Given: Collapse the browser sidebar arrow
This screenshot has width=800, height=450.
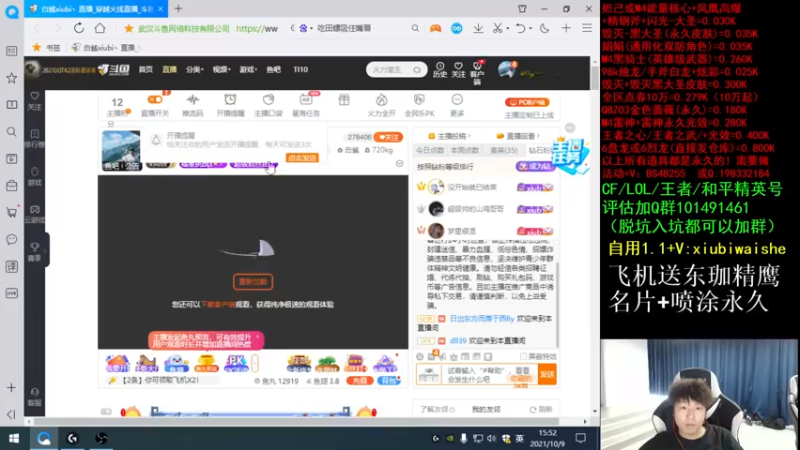Looking at the screenshot, I should [x=11, y=414].
